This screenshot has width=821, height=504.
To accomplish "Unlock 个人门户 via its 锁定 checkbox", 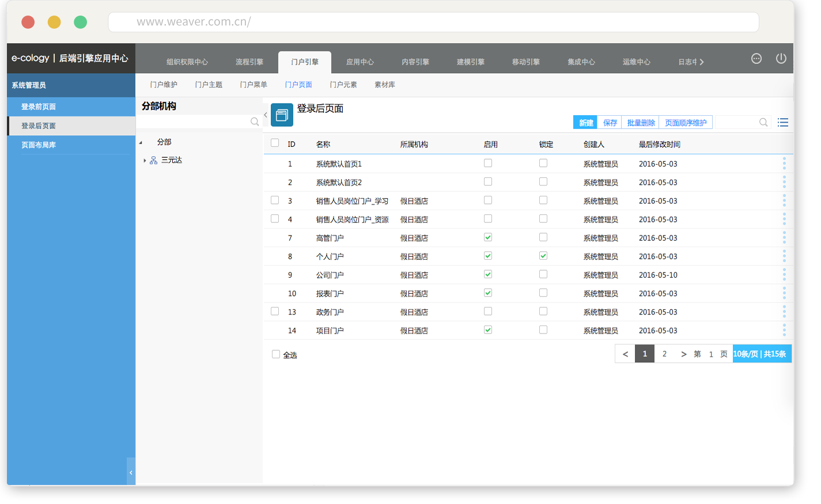I will (543, 256).
